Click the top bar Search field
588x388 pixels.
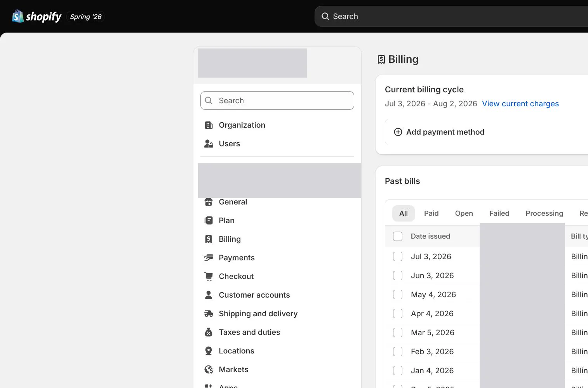(x=451, y=16)
